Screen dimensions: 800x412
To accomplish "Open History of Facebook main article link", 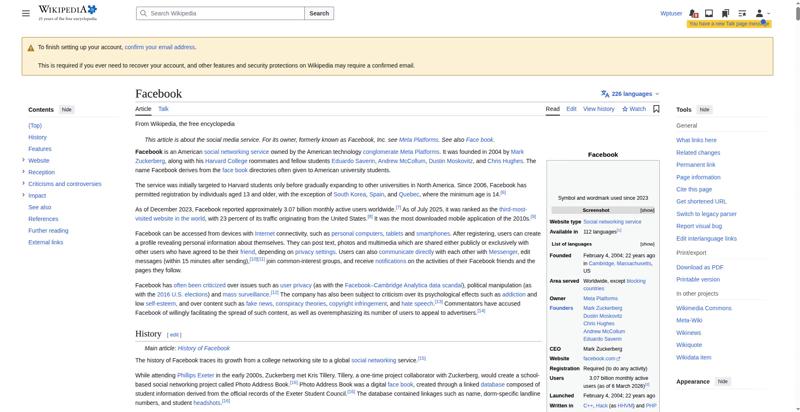I will pos(204,348).
